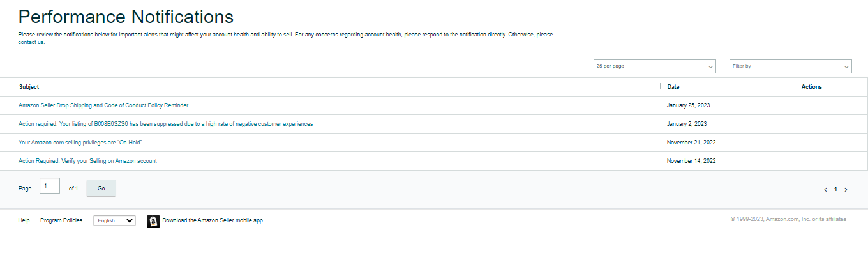Click the Go button
The height and width of the screenshot is (255, 868).
(x=101, y=189)
